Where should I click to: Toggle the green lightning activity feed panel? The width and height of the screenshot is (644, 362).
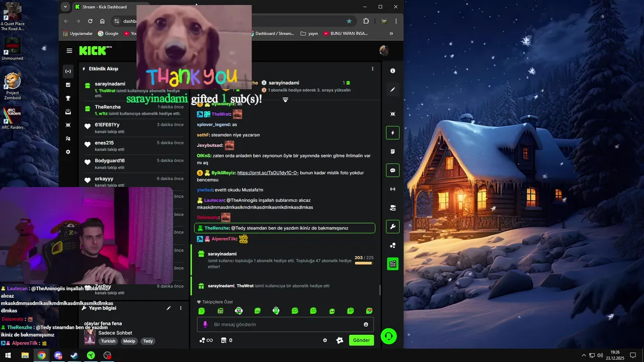[393, 133]
